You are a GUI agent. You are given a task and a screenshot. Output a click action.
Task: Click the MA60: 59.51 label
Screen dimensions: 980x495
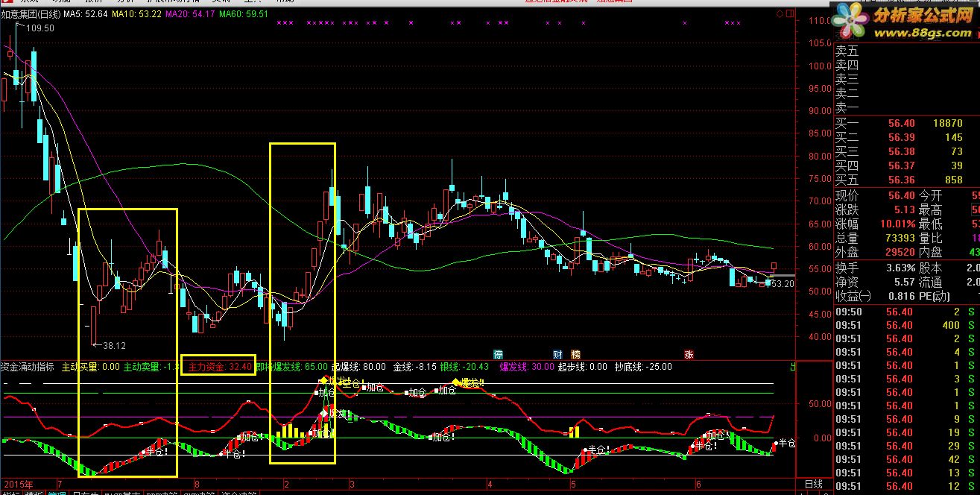point(243,14)
